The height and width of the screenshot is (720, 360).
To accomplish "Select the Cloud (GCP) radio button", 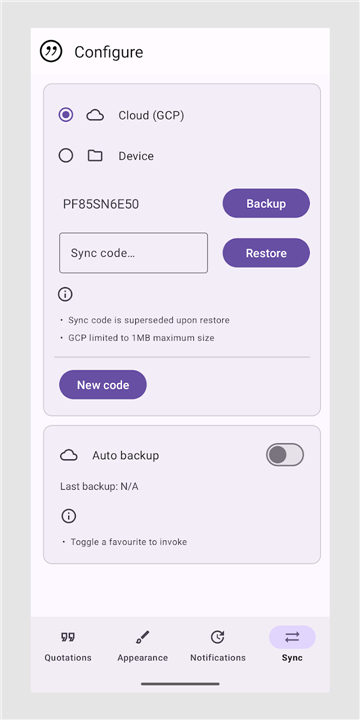I will pos(66,115).
